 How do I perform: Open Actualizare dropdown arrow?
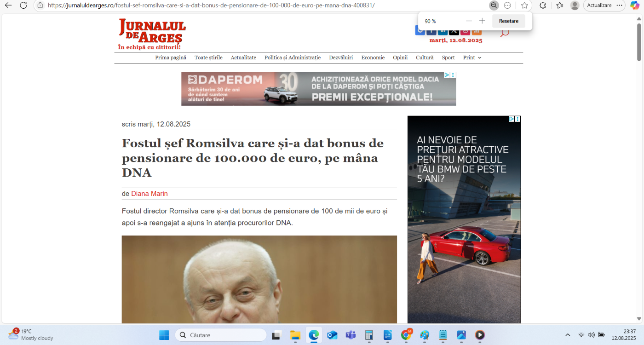click(x=620, y=6)
